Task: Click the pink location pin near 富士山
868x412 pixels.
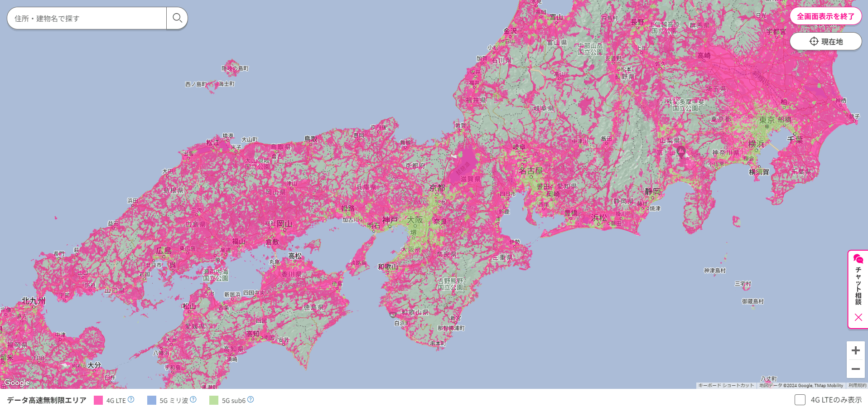Action: (681, 151)
